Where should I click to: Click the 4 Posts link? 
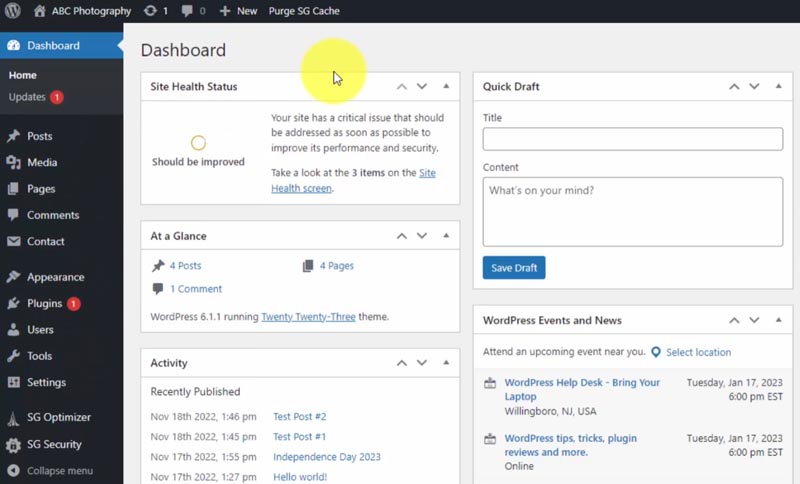185,266
